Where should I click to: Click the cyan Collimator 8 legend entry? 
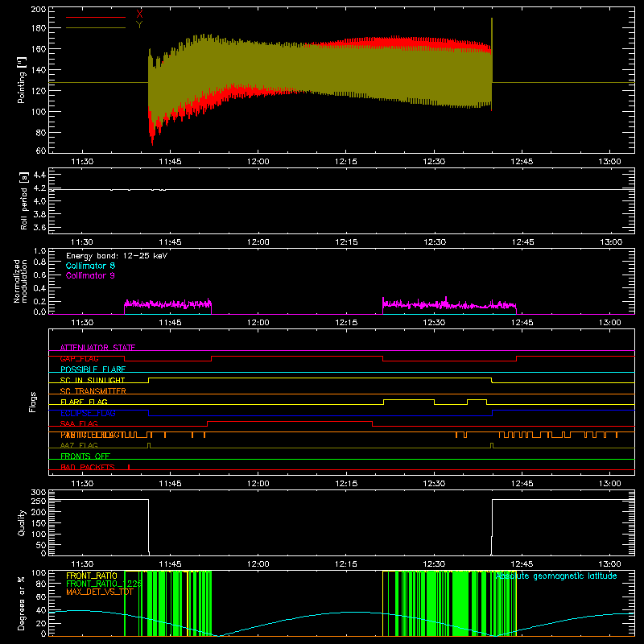90,266
